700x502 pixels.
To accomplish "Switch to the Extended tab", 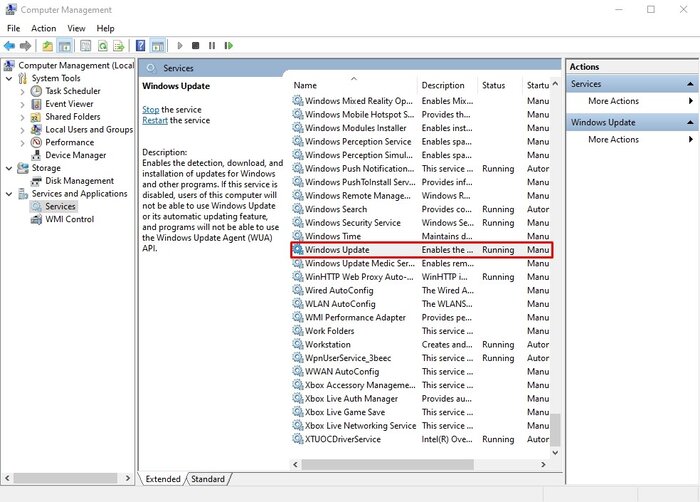I will (x=163, y=479).
